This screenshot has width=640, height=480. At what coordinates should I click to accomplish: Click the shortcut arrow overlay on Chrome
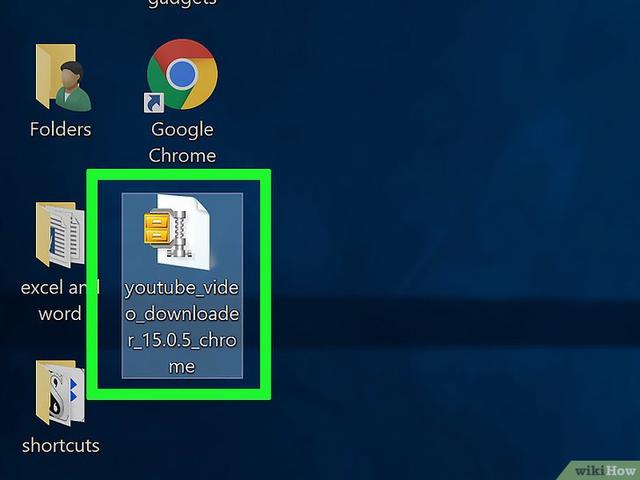pyautogui.click(x=156, y=102)
